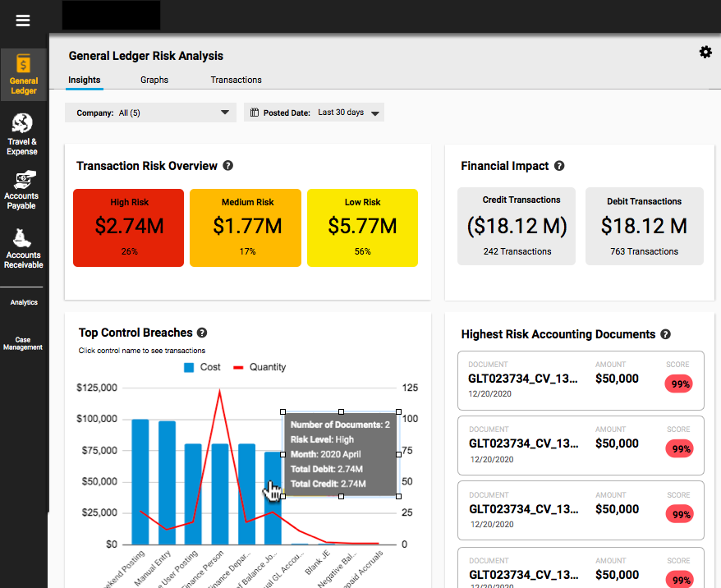Open settings with the gear icon

point(705,52)
